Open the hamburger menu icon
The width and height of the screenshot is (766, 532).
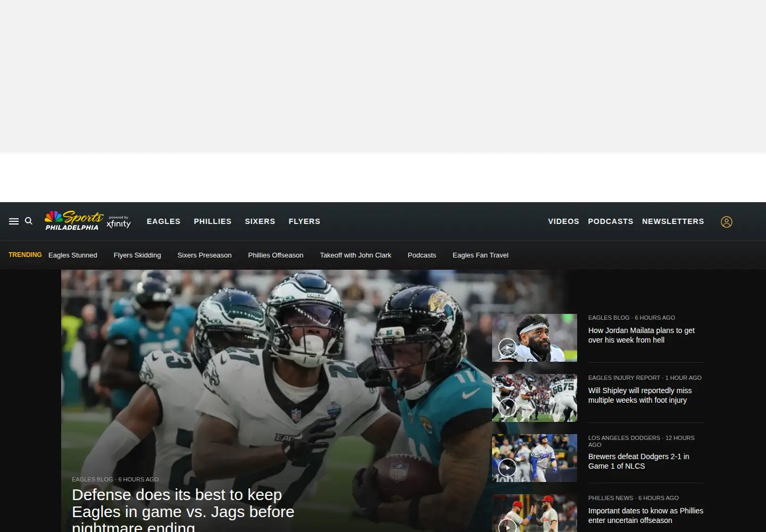14,221
